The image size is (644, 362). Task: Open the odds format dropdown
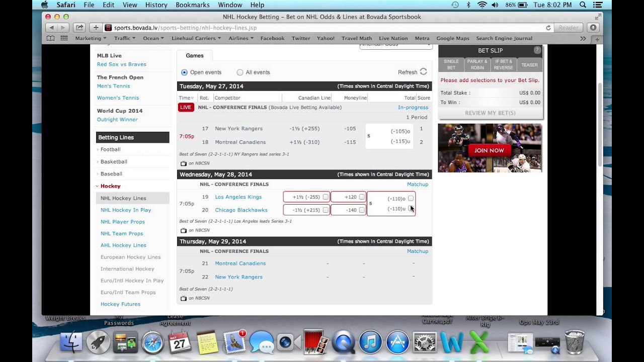coord(396,46)
